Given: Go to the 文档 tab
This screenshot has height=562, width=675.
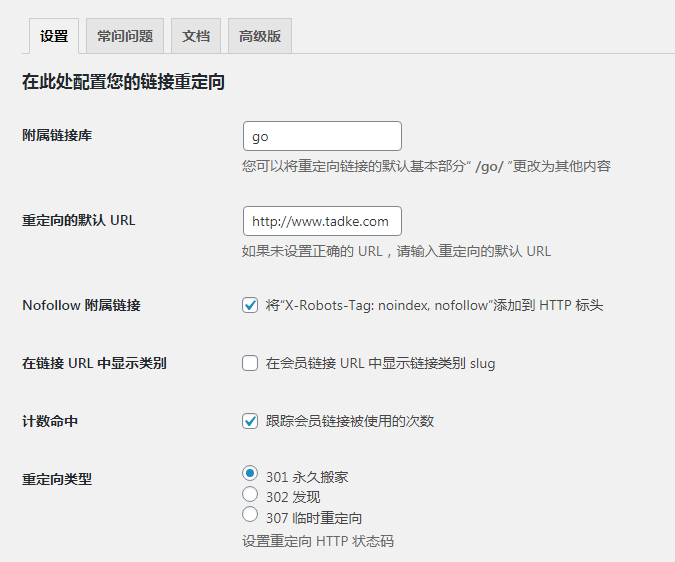Looking at the screenshot, I should [196, 36].
